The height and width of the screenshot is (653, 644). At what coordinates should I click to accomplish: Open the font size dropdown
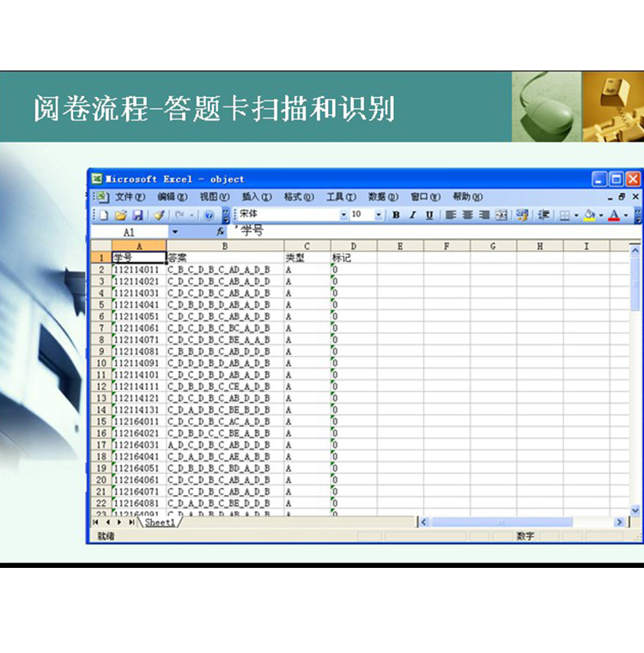tap(379, 215)
